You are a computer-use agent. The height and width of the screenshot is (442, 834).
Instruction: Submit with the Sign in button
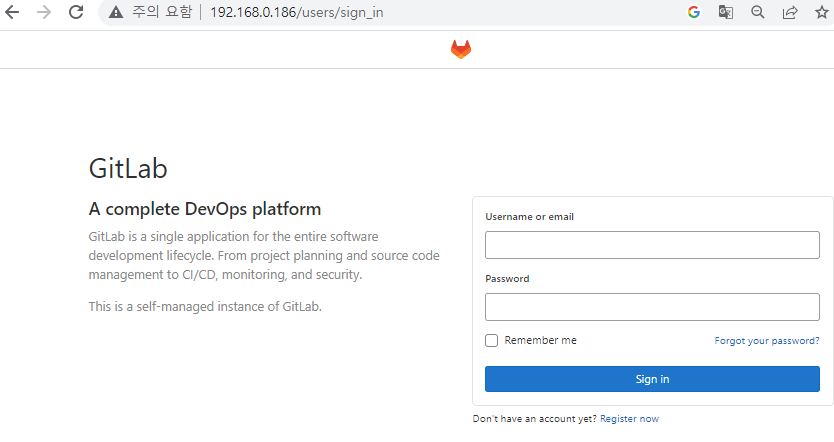click(652, 379)
